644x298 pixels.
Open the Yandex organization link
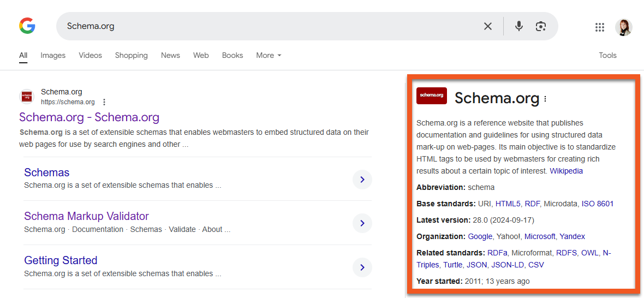pos(572,236)
